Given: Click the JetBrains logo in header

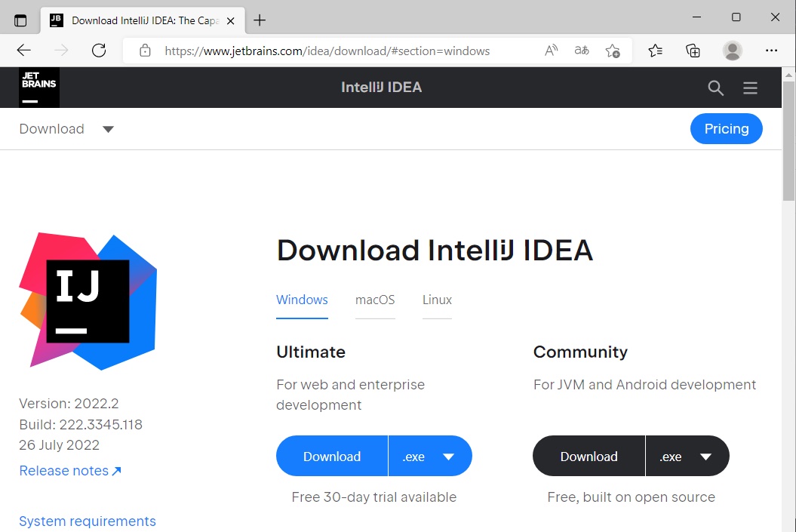Looking at the screenshot, I should click(x=39, y=88).
